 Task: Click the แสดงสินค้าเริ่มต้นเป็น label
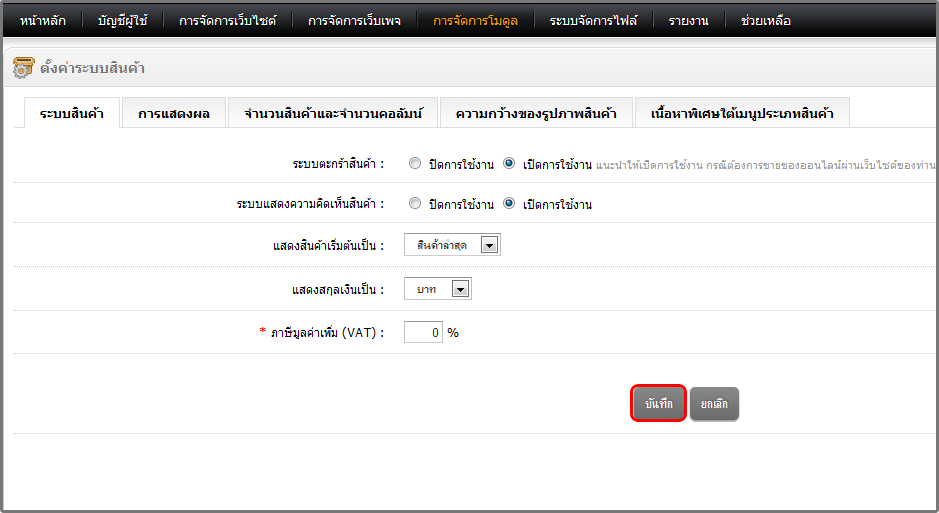pyautogui.click(x=328, y=245)
